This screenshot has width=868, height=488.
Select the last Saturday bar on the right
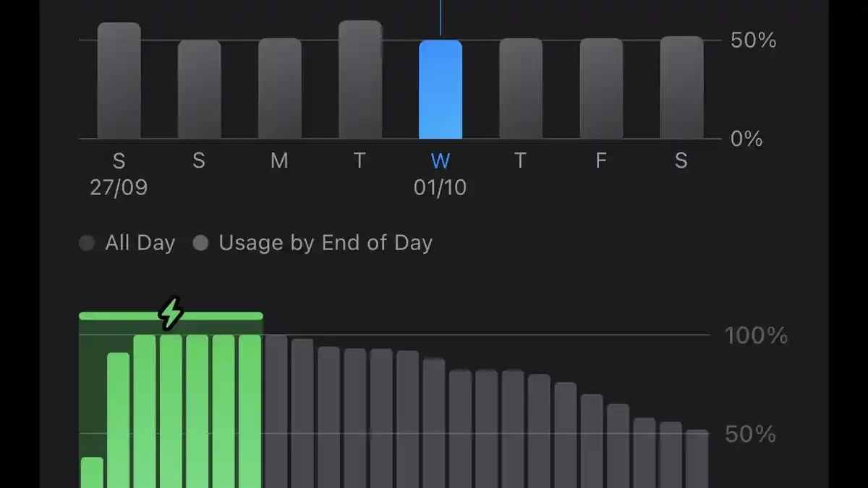click(x=681, y=87)
